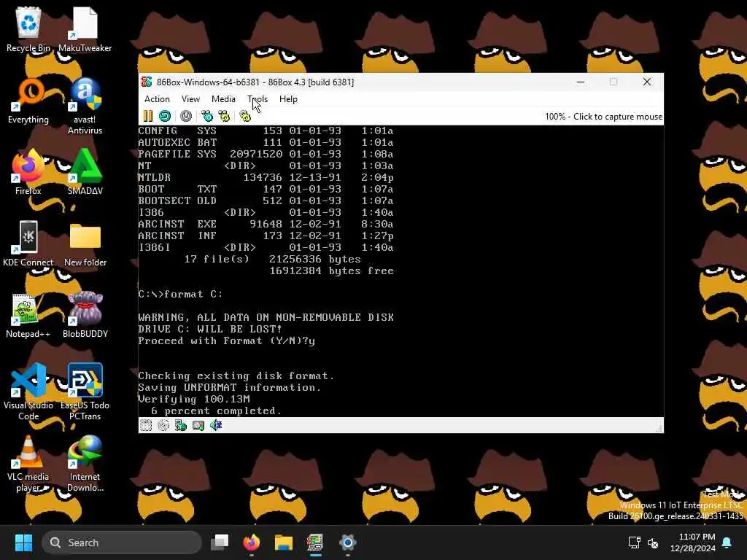
Task: Send Ctrl+Alt+Esc with the yellow keys icon
Action: click(224, 116)
